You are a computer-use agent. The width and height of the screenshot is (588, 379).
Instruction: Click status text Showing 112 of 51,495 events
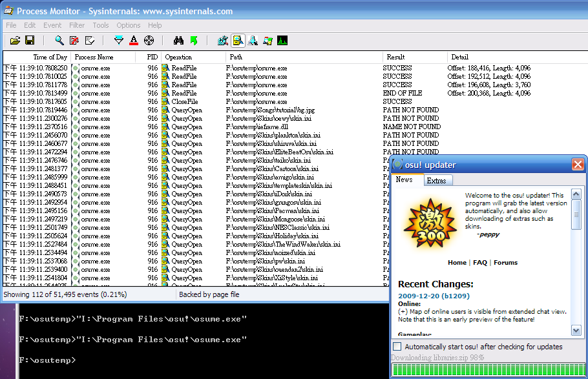pos(65,294)
